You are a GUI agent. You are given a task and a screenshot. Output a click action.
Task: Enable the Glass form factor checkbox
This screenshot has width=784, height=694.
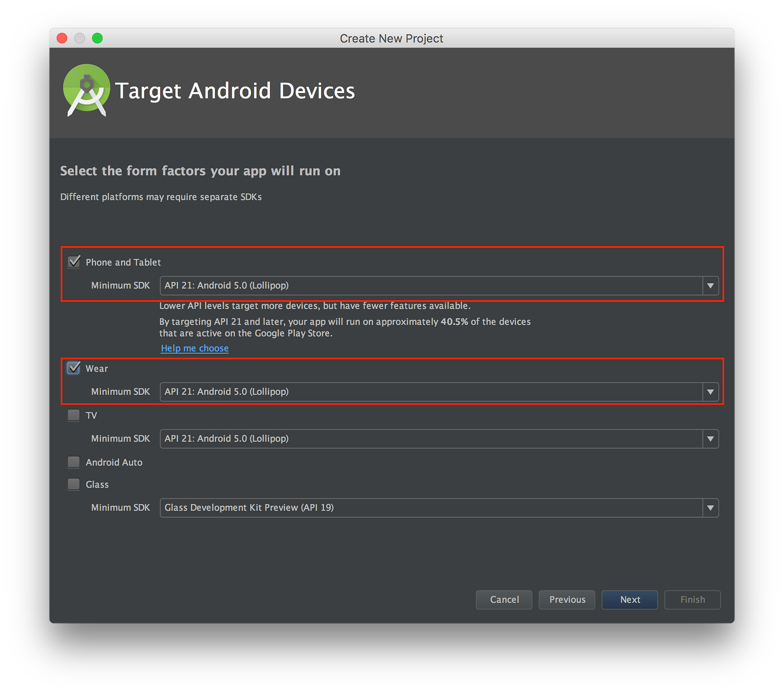click(74, 484)
